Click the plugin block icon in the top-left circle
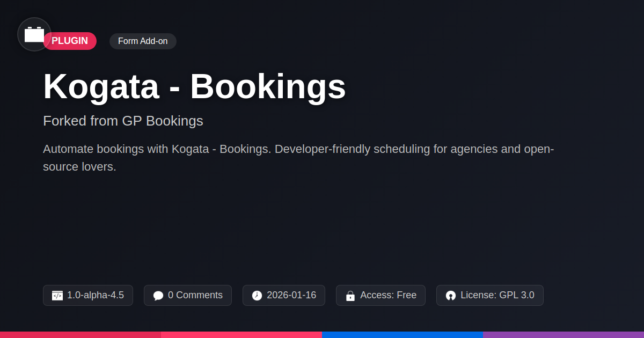This screenshot has height=338, width=644. 34,34
